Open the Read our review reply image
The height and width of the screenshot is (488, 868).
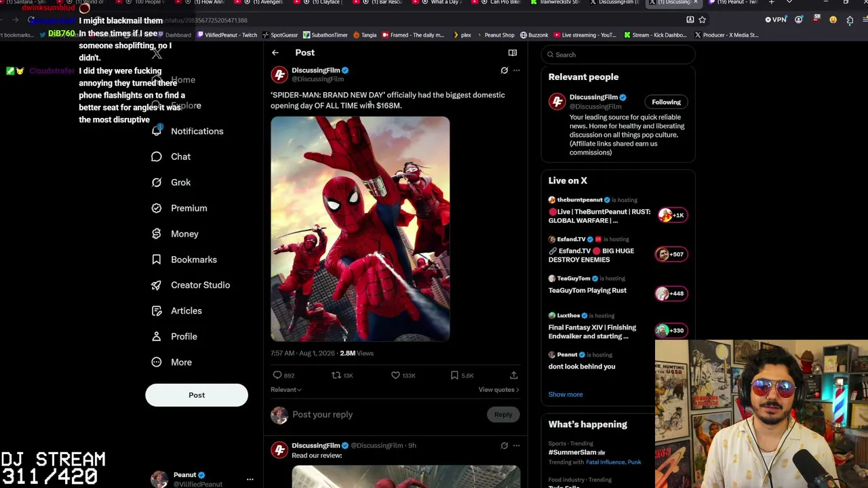pyautogui.click(x=406, y=477)
